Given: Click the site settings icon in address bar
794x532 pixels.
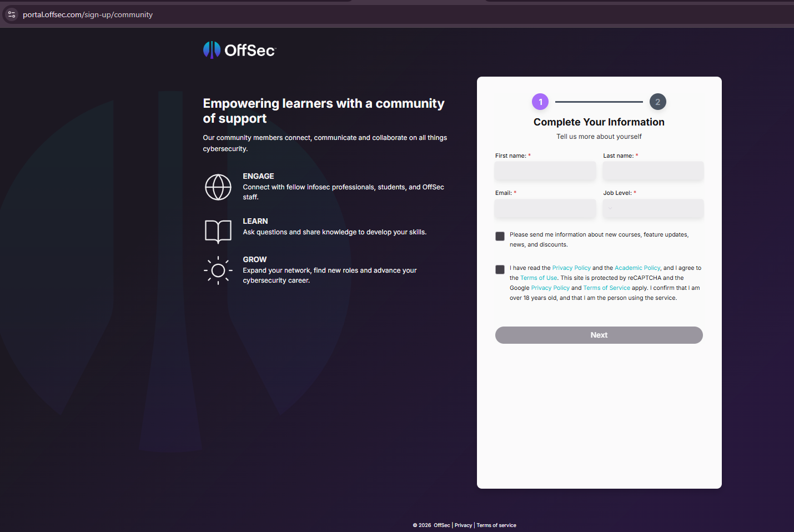Looking at the screenshot, I should 11,14.
